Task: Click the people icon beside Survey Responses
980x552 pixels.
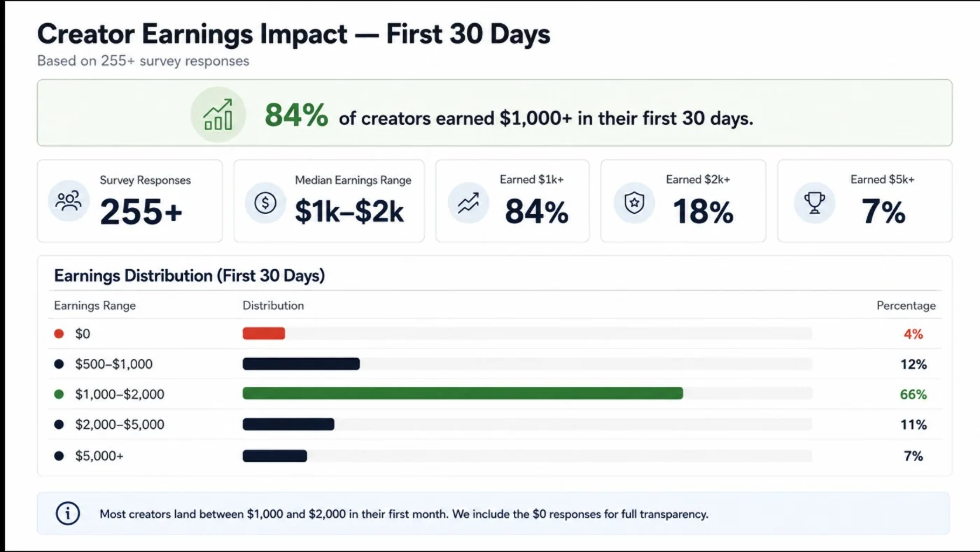Action: point(69,201)
